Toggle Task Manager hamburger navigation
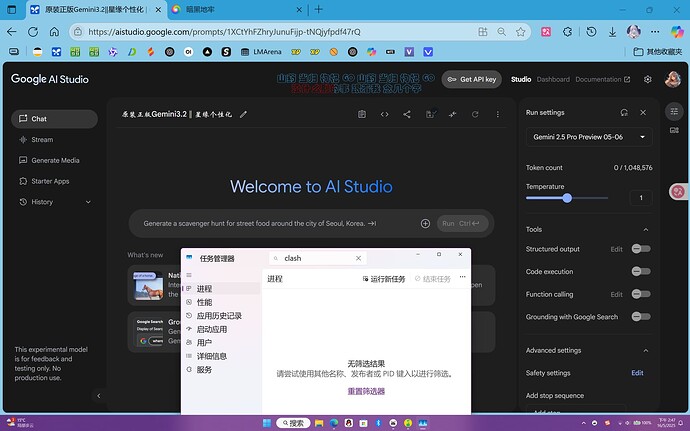The image size is (690, 431). pos(189,275)
